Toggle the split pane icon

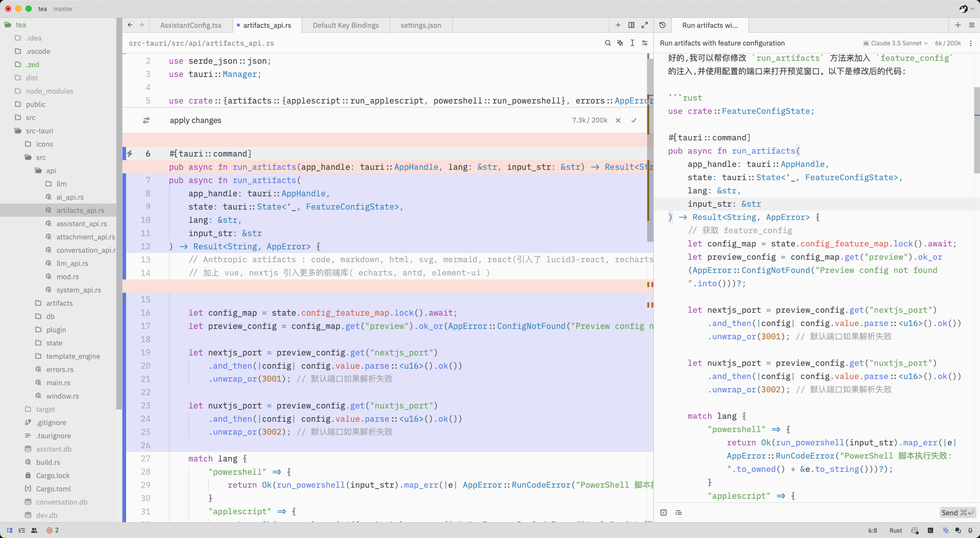[631, 25]
